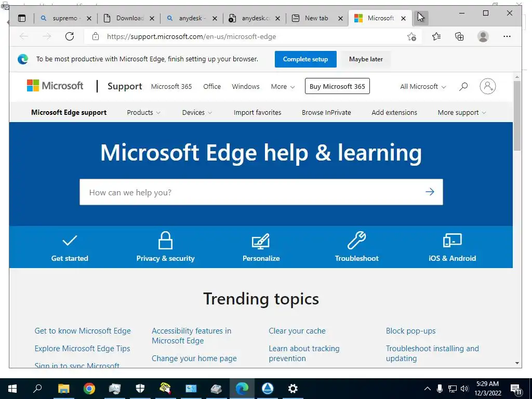This screenshot has width=532, height=399.
Task: Open Explore Microsoft Edge Tips link
Action: [x=82, y=349]
